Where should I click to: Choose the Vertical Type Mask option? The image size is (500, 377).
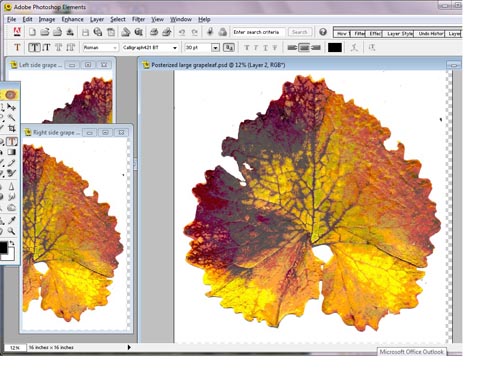[70, 47]
